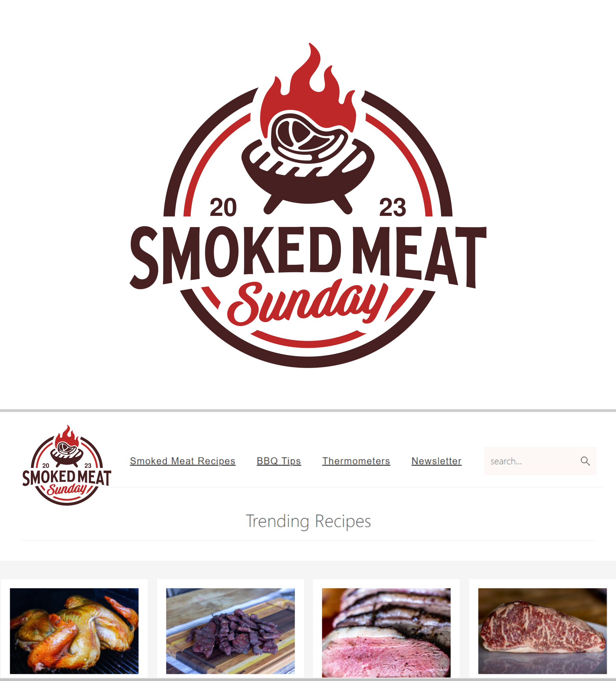The height and width of the screenshot is (681, 616).
Task: Open the smoked whole chicken recipe thumbnail
Action: [x=74, y=631]
